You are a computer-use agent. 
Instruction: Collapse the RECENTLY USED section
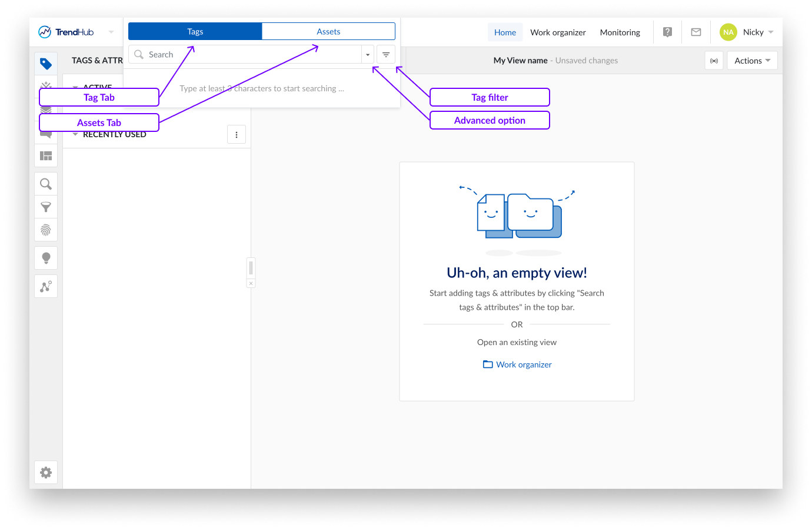[75, 134]
